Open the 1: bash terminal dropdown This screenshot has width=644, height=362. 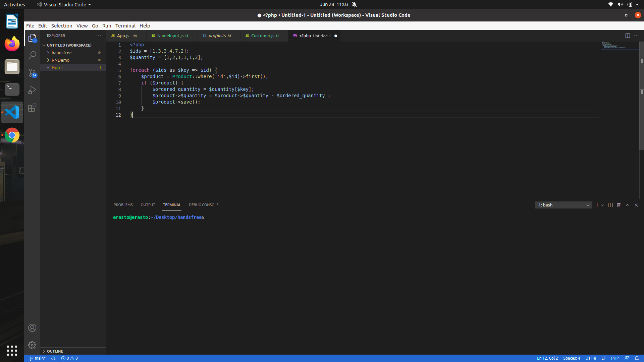tap(563, 205)
